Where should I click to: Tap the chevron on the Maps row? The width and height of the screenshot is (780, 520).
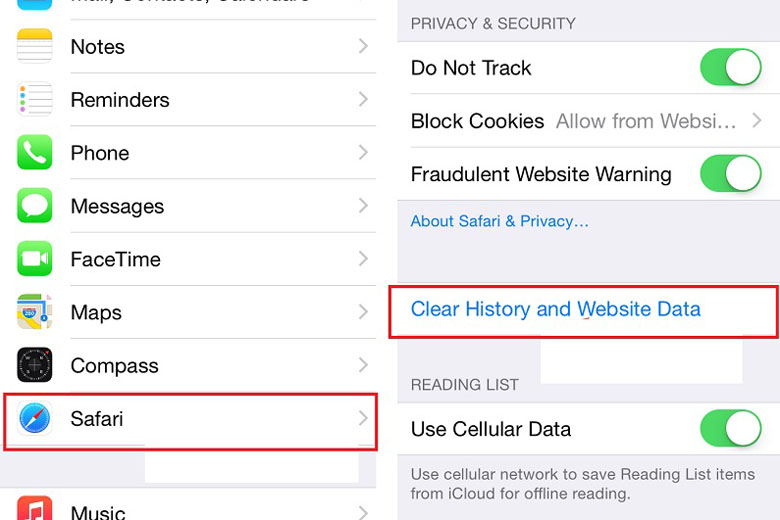click(x=363, y=312)
